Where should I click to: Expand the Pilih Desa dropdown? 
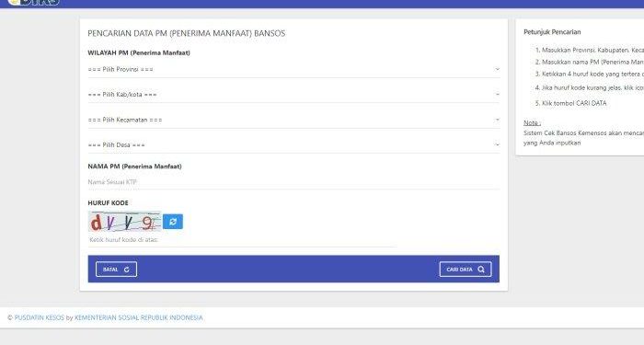pyautogui.click(x=293, y=145)
